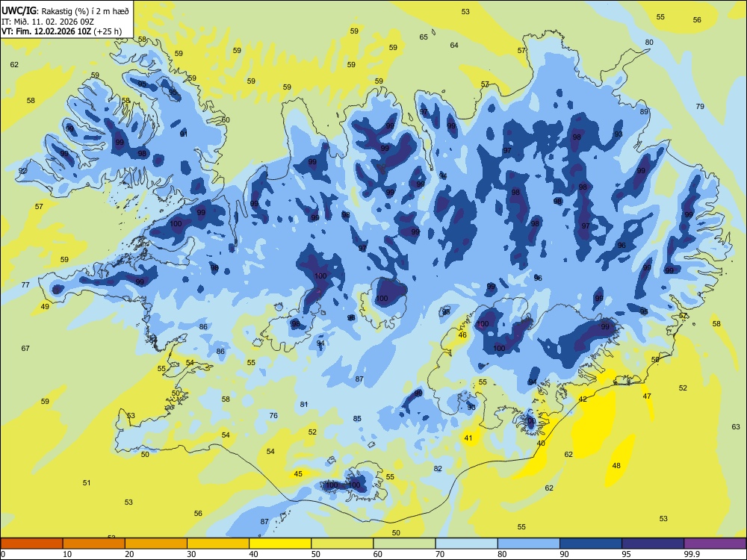The image size is (747, 560).
Task: Select the medium blue 80–90 legend swatch
Action: click(x=528, y=544)
